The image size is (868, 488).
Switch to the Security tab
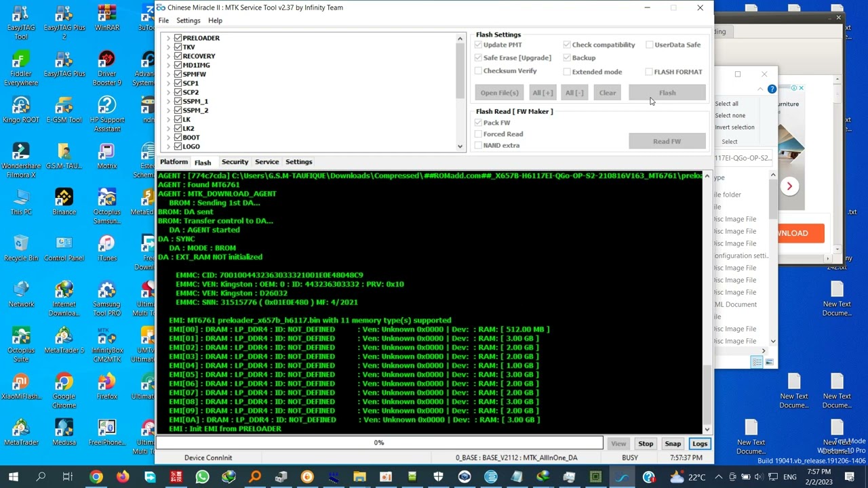tap(235, 162)
